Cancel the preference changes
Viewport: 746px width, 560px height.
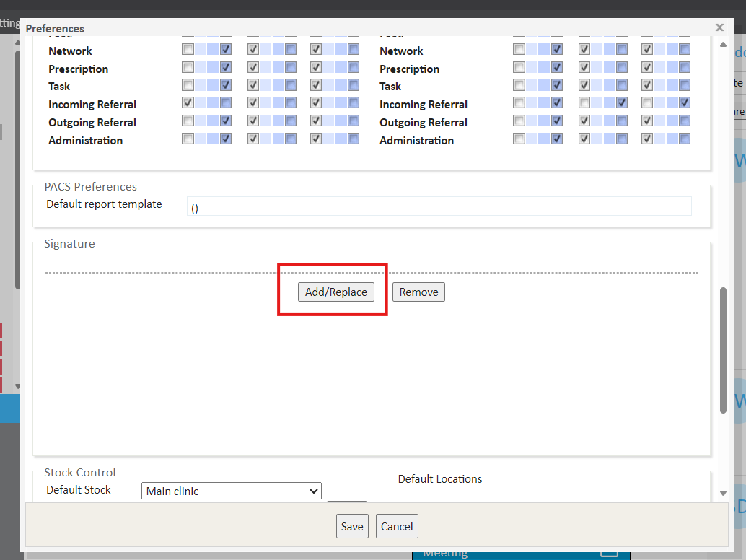[x=397, y=526]
